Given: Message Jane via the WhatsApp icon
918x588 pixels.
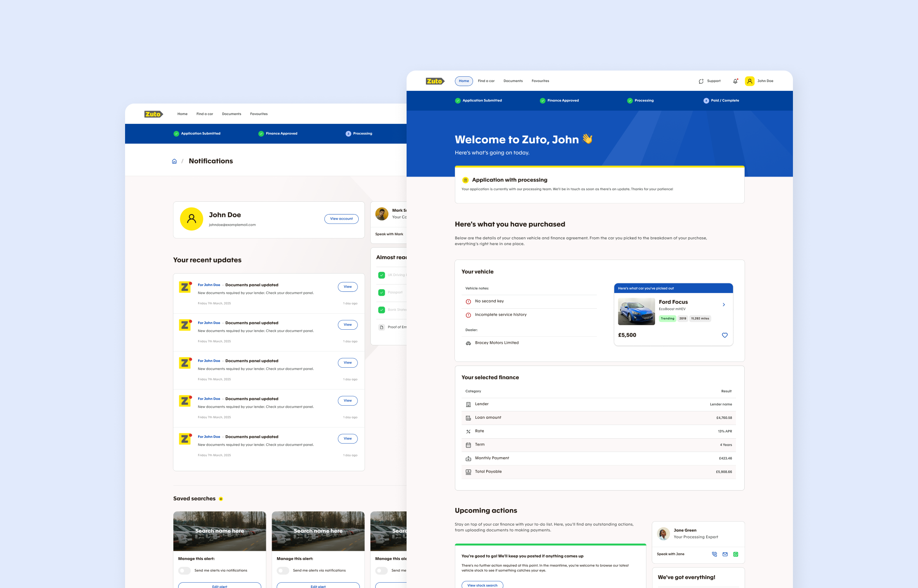Looking at the screenshot, I should (x=736, y=554).
